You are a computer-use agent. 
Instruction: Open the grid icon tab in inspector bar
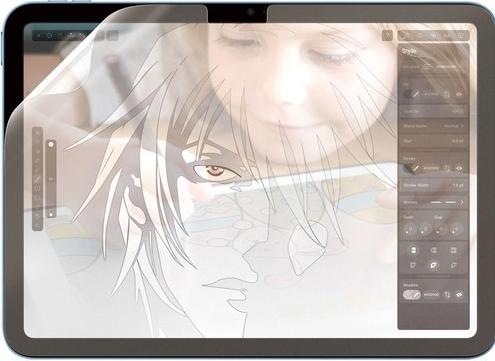[461, 35]
